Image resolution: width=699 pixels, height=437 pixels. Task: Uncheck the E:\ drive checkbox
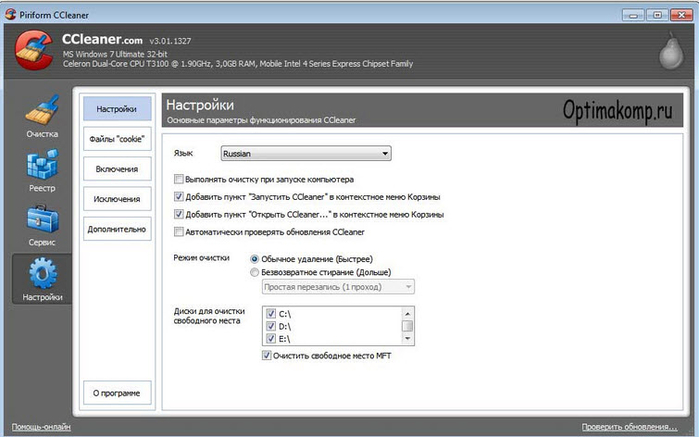(271, 339)
